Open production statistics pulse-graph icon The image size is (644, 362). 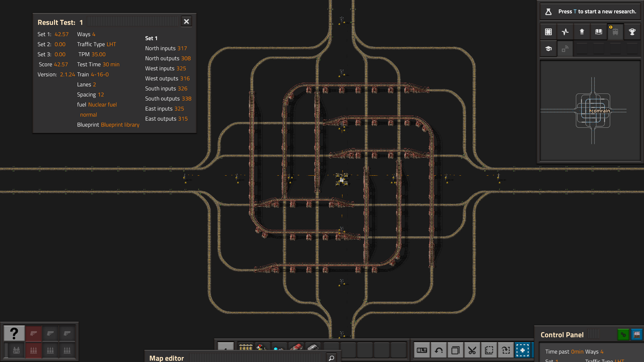pyautogui.click(x=565, y=32)
